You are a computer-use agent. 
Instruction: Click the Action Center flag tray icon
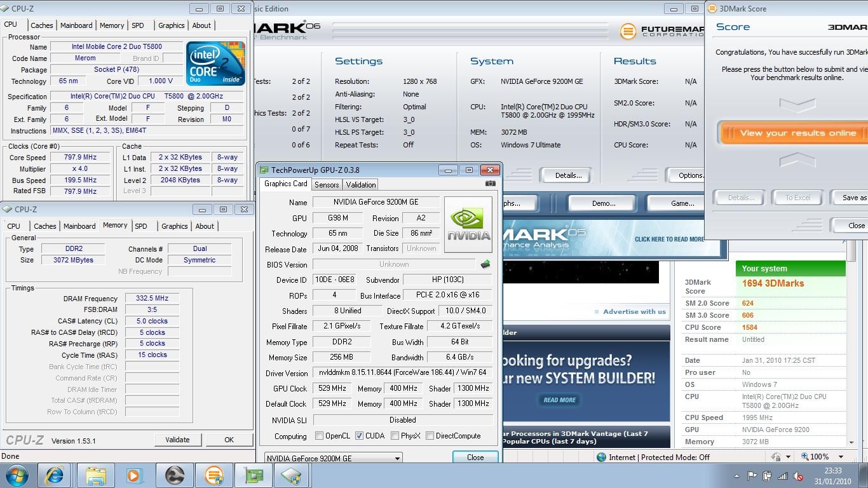tap(752, 476)
